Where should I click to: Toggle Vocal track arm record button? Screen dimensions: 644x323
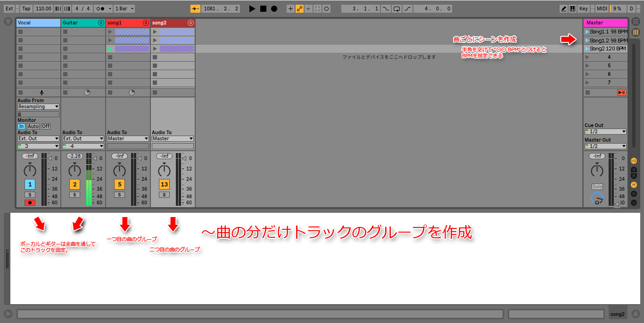click(29, 202)
